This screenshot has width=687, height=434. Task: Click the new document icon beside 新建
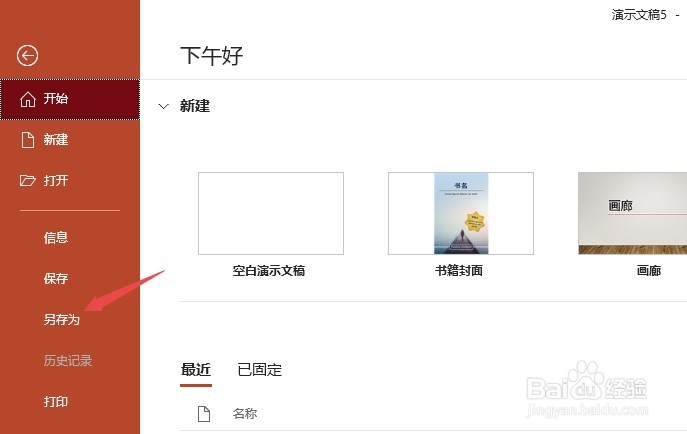pos(28,140)
